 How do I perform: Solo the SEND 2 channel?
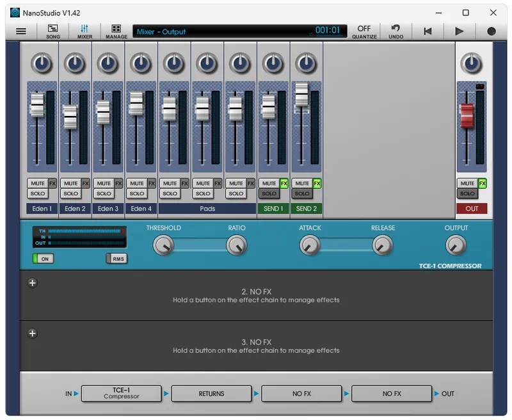[x=302, y=193]
